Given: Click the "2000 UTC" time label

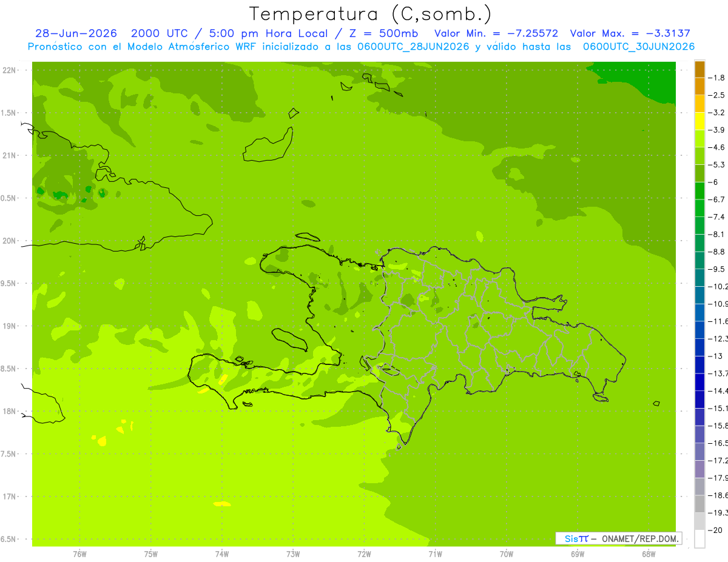Looking at the screenshot, I should tap(159, 34).
